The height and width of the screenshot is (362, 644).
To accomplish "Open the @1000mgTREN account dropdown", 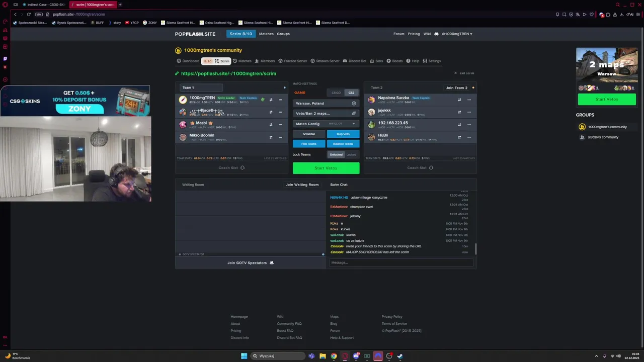I will point(457,34).
